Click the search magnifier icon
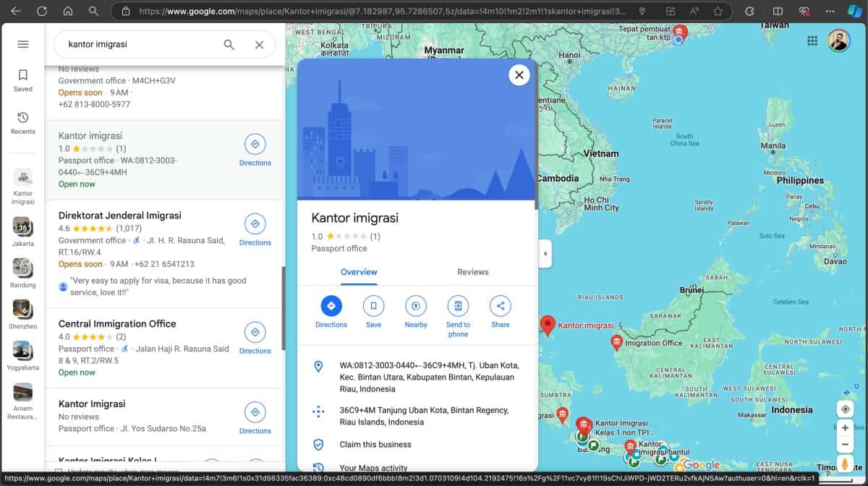Image resolution: width=868 pixels, height=486 pixels. pos(229,44)
